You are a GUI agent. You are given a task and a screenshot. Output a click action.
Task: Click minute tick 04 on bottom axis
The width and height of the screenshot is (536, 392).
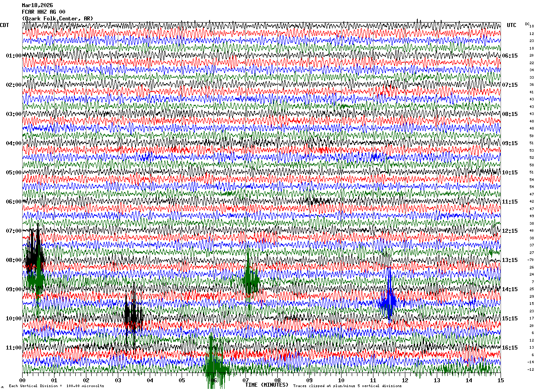click(x=150, y=380)
